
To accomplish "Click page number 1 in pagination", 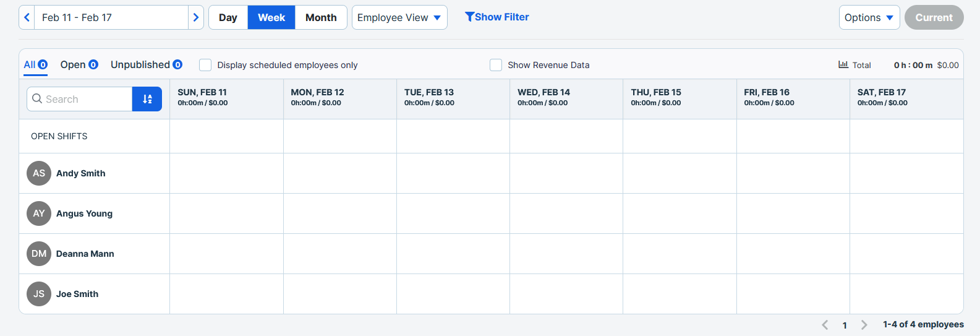I will [845, 325].
